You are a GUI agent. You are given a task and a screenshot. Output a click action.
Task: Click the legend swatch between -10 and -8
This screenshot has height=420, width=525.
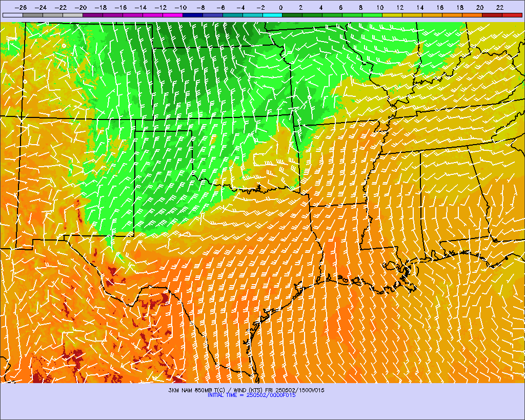193,15
